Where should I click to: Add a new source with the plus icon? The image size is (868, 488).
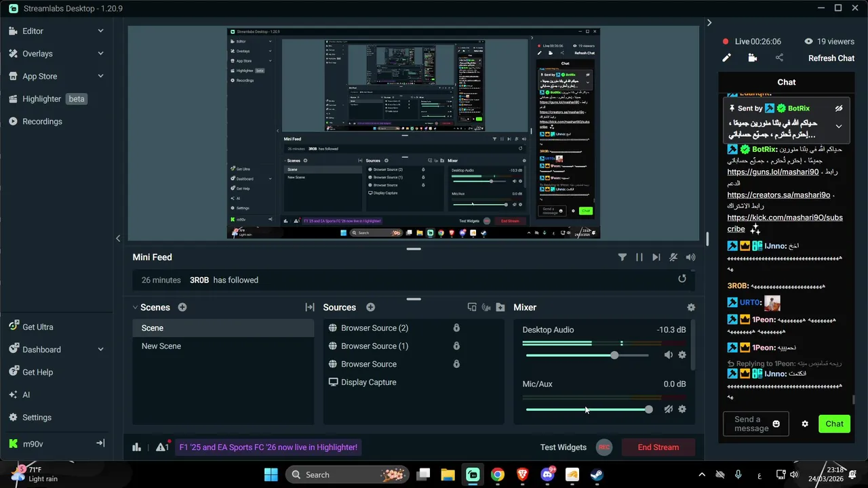click(x=370, y=307)
